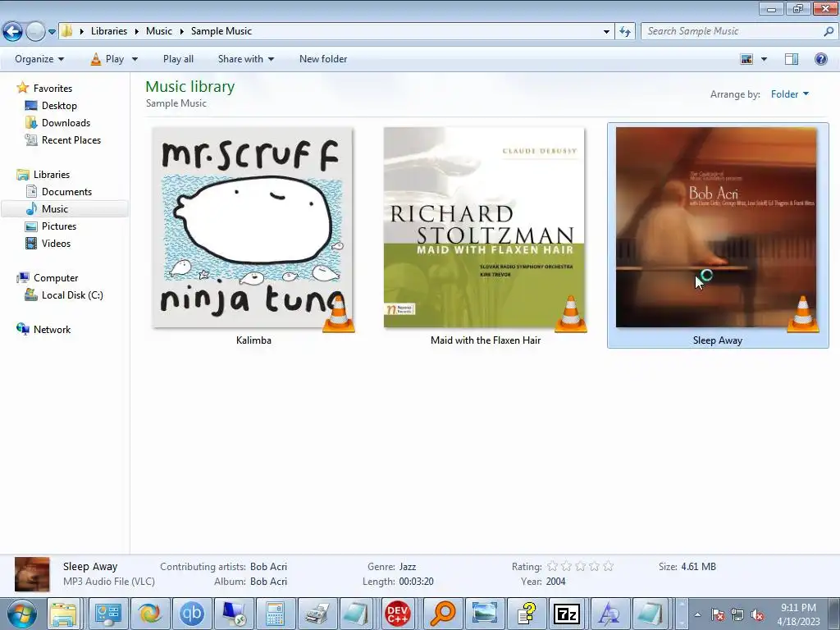Viewport: 840px width, 630px height.
Task: Click the Forward navigation arrow
Action: pos(35,32)
